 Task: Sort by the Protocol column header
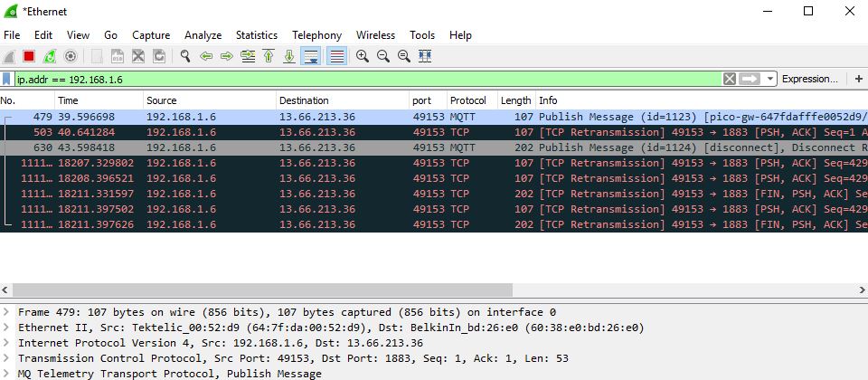coord(472,100)
